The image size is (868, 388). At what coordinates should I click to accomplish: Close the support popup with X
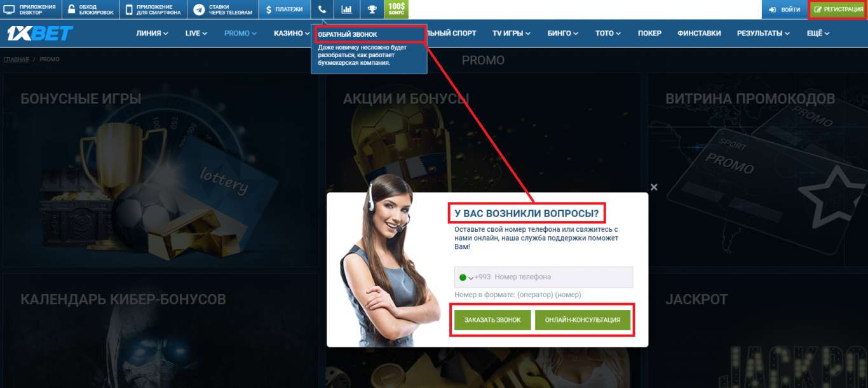coord(654,187)
